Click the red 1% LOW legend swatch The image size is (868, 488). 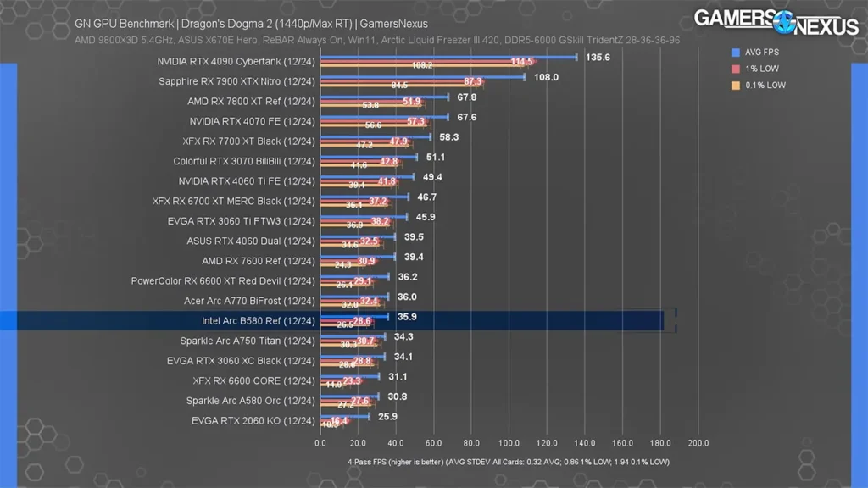[x=736, y=69]
